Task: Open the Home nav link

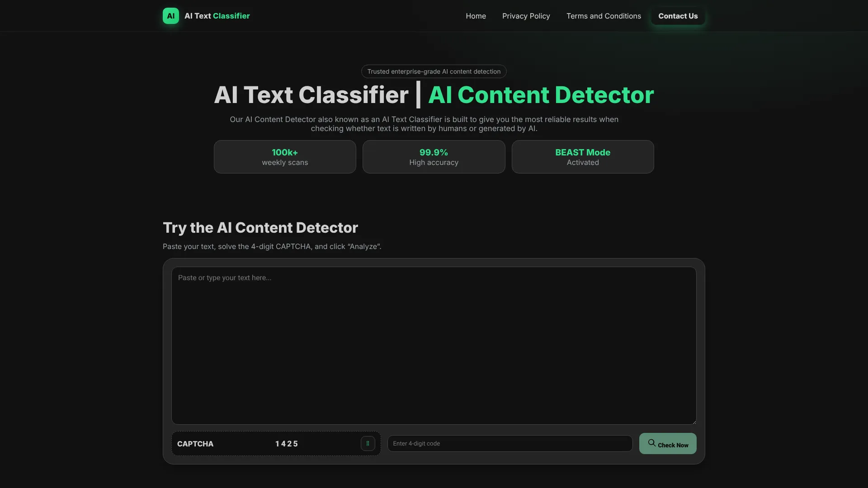Action: pyautogui.click(x=476, y=16)
